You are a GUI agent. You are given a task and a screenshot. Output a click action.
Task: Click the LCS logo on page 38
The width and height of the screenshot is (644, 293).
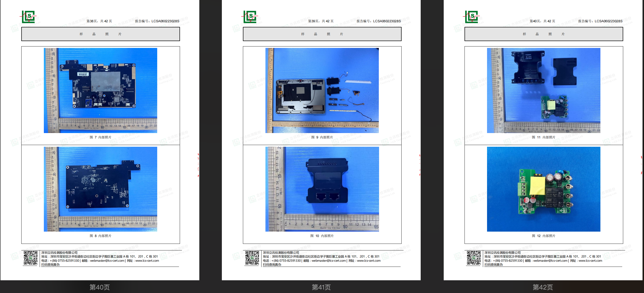(x=28, y=17)
